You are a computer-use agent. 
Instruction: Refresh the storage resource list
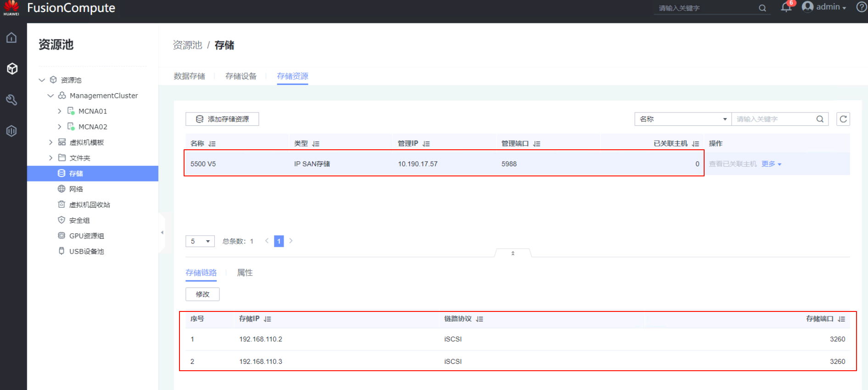pos(843,119)
